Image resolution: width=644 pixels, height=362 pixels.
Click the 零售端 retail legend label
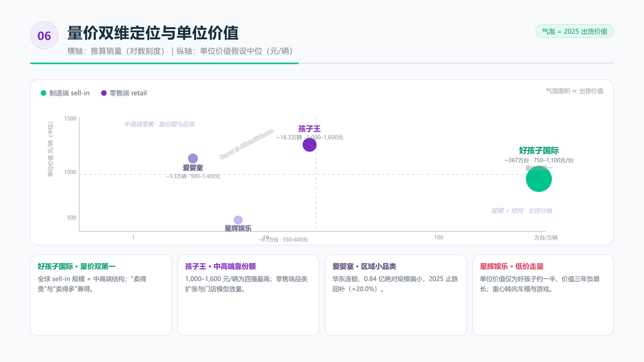128,93
